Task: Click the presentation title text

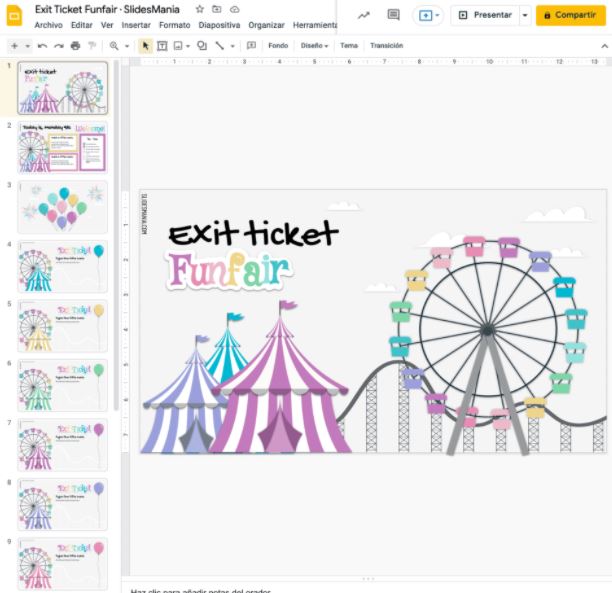Action: pyautogui.click(x=107, y=9)
